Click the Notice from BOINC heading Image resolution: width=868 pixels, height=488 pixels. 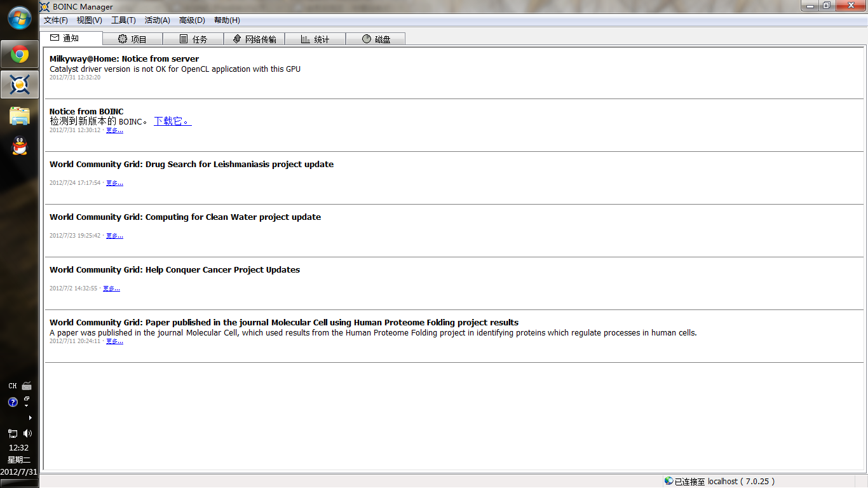point(86,111)
